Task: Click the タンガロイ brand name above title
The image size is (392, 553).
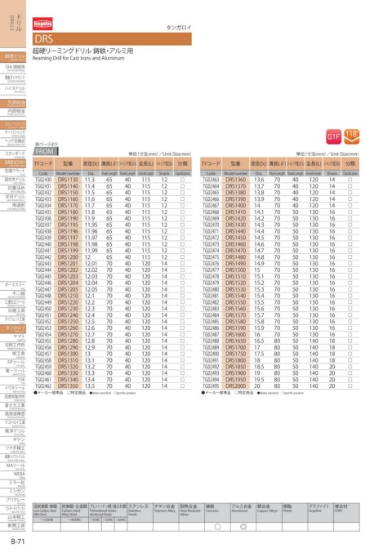Action: coord(179,28)
